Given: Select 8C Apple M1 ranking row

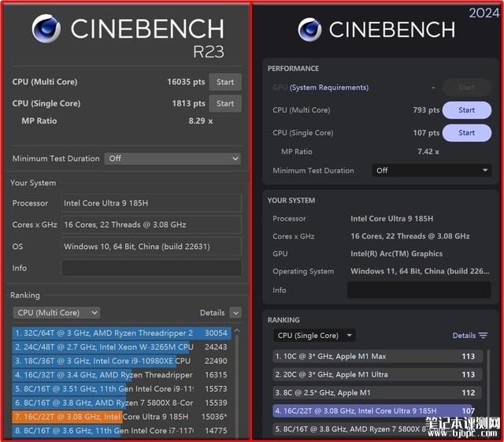Looking at the screenshot, I should 377,392.
